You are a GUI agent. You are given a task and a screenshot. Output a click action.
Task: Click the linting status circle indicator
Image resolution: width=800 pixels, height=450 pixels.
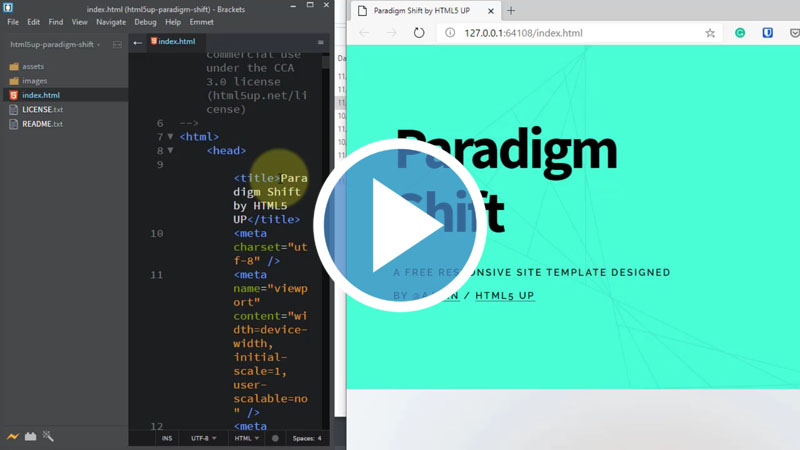click(x=275, y=438)
